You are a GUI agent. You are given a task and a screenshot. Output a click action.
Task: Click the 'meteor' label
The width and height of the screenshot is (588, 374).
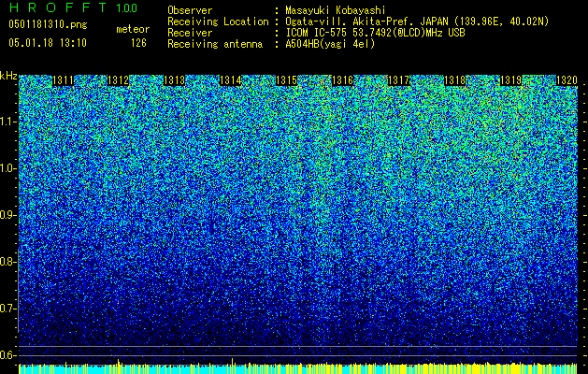pyautogui.click(x=133, y=29)
